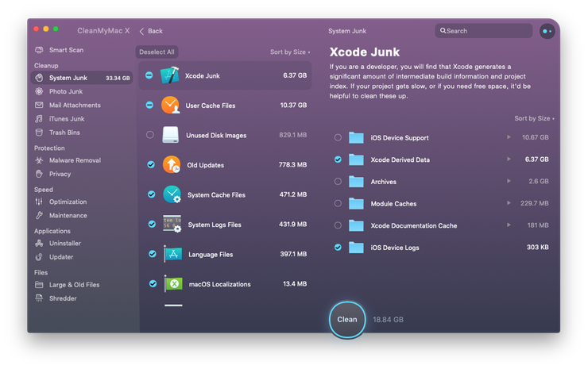Screen dimensions: 588x369
Task: Click the macOS Localizations green flag icon
Action: click(173, 283)
